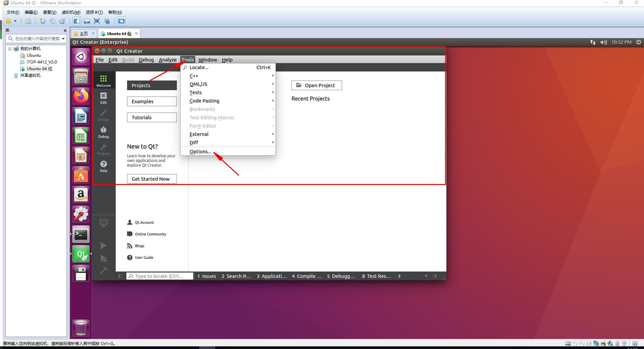The height and width of the screenshot is (349, 644).
Task: Launch Firefox from the Ubuntu launcher
Action: click(x=81, y=96)
